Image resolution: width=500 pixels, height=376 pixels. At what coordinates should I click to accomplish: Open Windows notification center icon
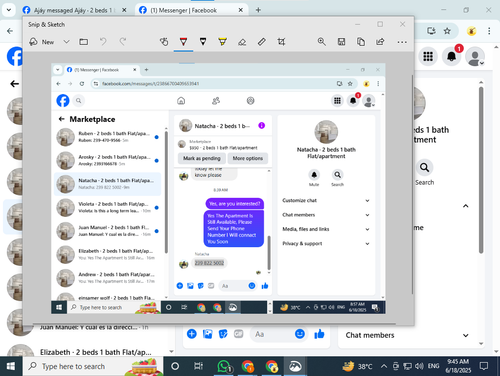coord(484,366)
